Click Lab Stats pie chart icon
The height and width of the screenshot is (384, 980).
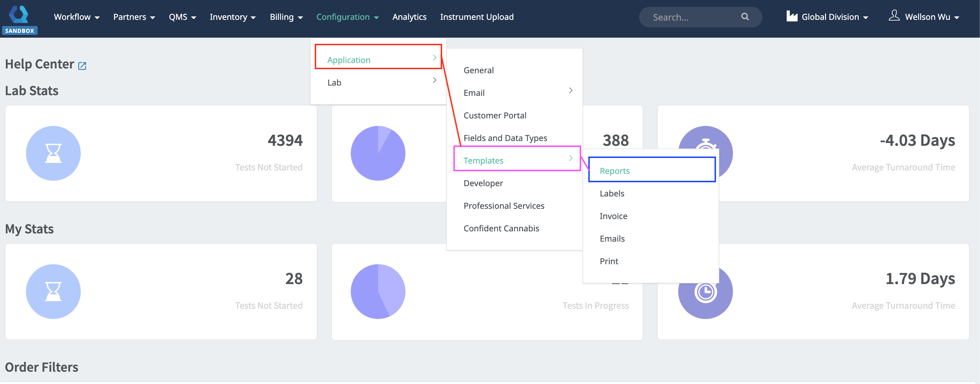pyautogui.click(x=378, y=153)
